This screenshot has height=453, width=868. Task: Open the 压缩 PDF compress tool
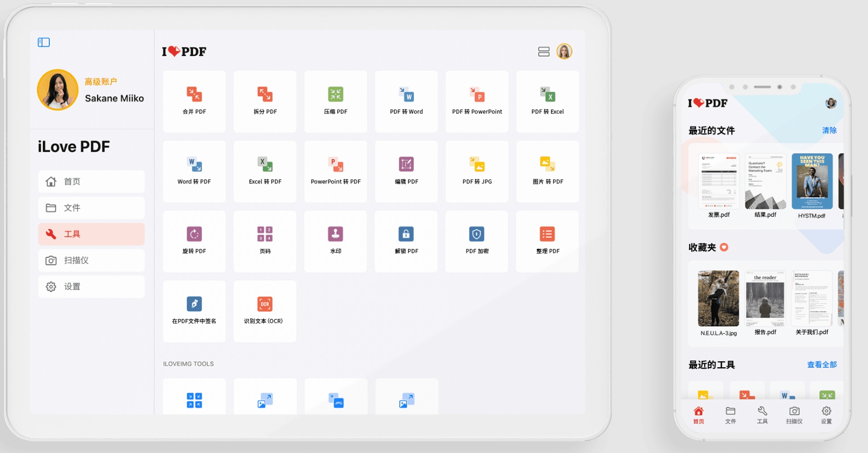click(x=336, y=101)
